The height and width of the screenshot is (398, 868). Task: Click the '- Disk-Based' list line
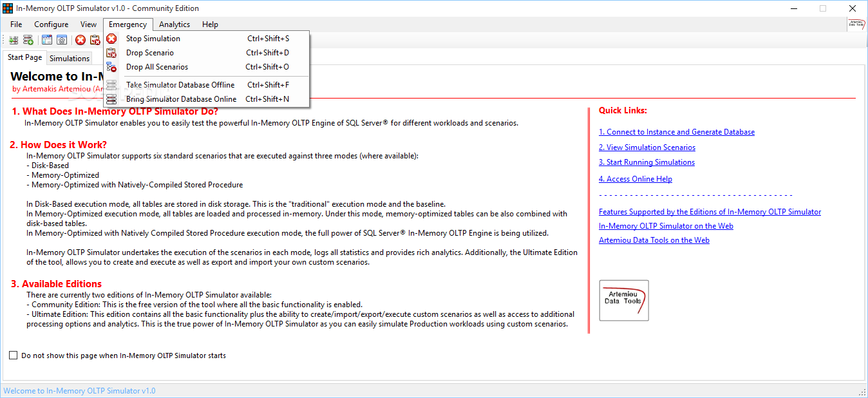click(x=48, y=166)
